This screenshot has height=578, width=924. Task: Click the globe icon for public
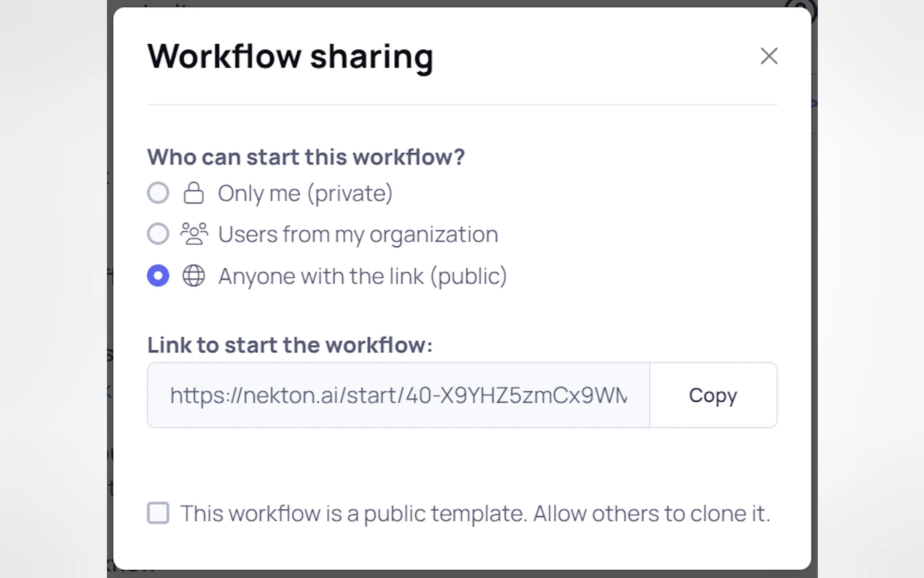click(x=194, y=276)
